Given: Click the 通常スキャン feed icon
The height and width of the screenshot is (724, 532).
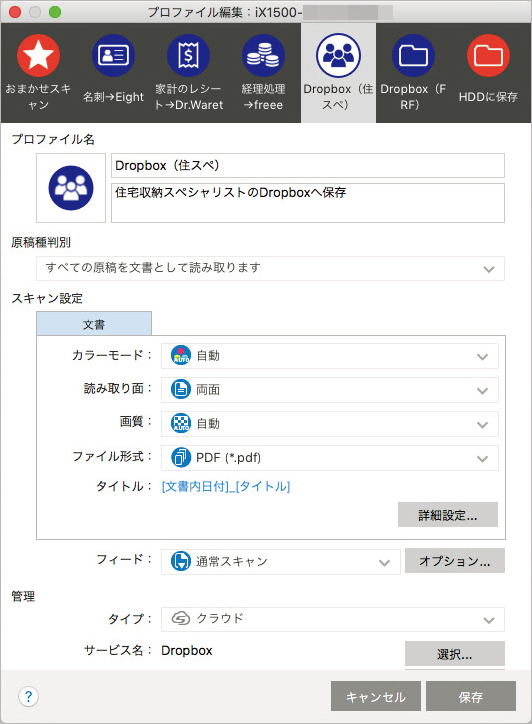Looking at the screenshot, I should click(181, 561).
